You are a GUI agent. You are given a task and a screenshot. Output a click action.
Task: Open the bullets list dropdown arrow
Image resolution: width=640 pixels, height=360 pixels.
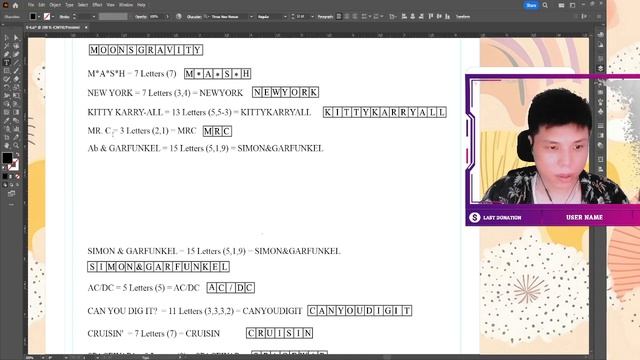[370, 17]
